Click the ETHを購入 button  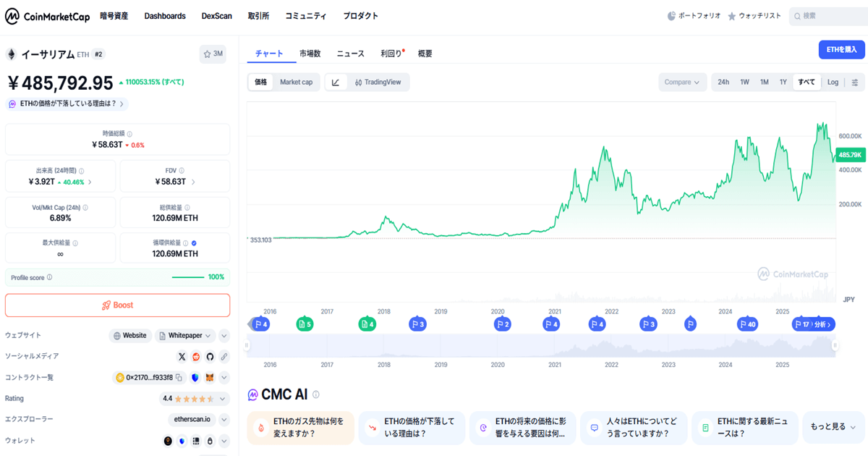point(842,49)
